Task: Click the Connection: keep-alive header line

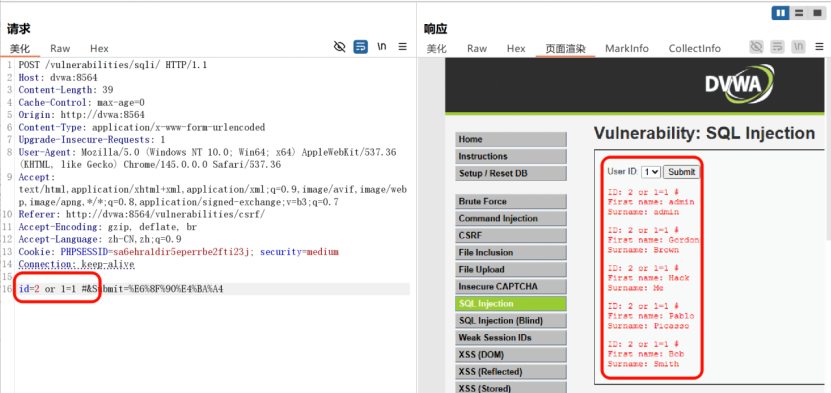Action: [76, 264]
